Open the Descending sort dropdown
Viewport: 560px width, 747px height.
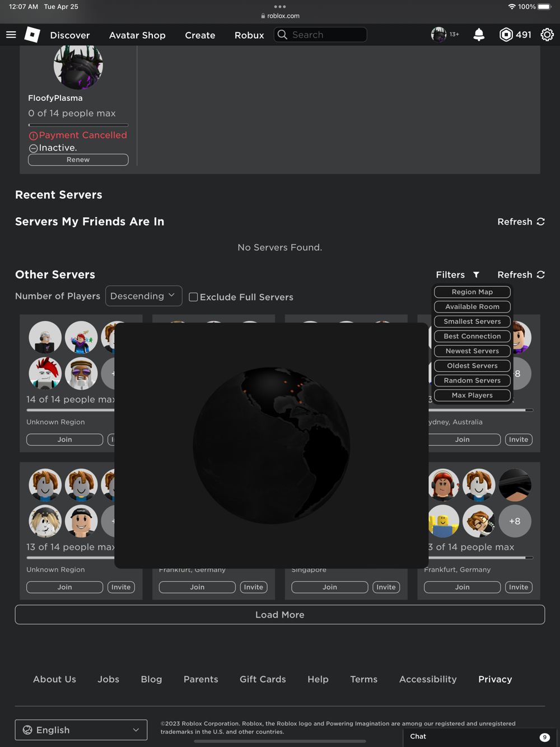point(143,296)
